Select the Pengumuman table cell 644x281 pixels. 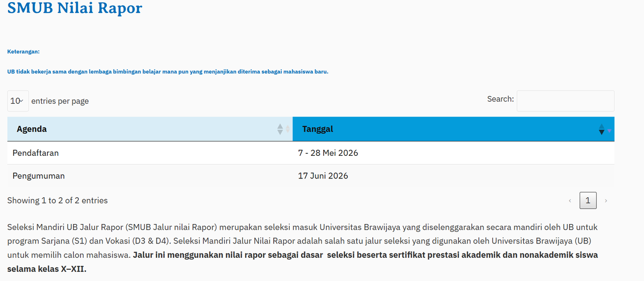pos(150,176)
